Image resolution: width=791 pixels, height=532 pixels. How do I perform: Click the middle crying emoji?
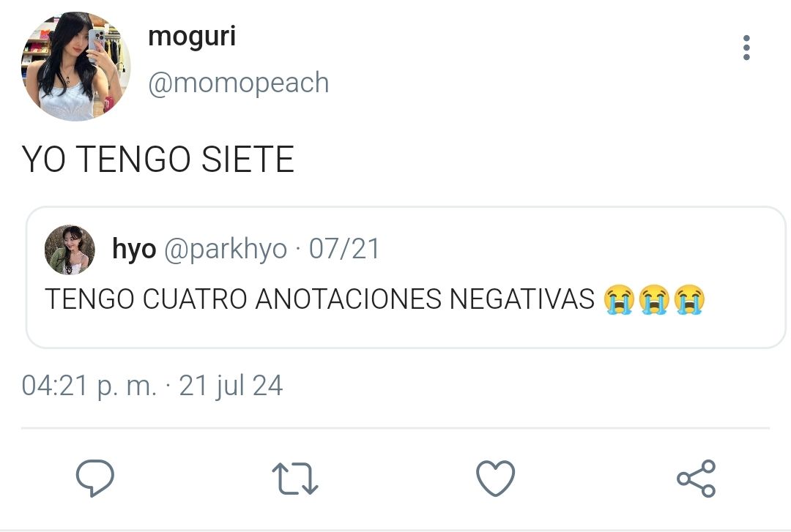tap(654, 299)
